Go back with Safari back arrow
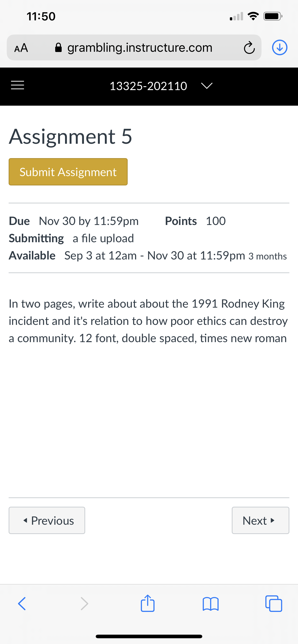The image size is (298, 644). tap(22, 604)
